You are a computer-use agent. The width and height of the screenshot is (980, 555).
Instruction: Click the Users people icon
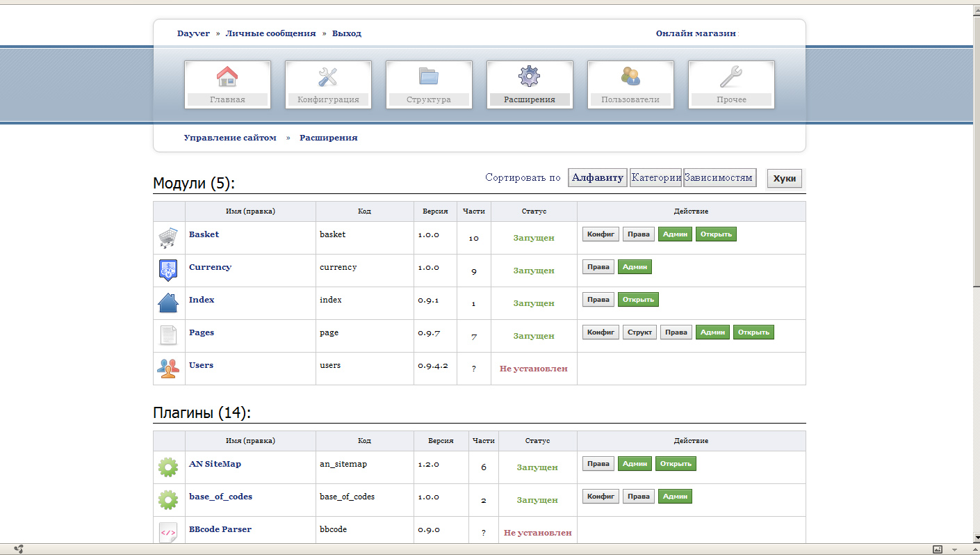[168, 368]
